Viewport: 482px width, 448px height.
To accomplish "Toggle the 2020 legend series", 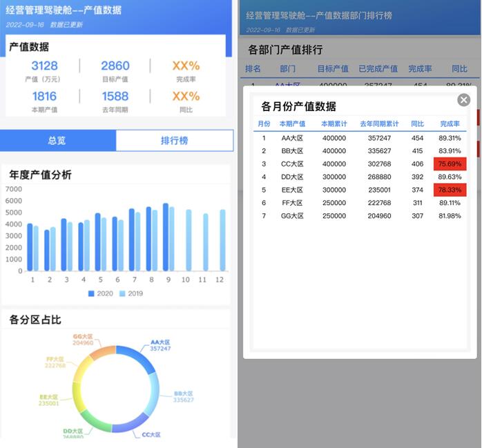I will [101, 293].
